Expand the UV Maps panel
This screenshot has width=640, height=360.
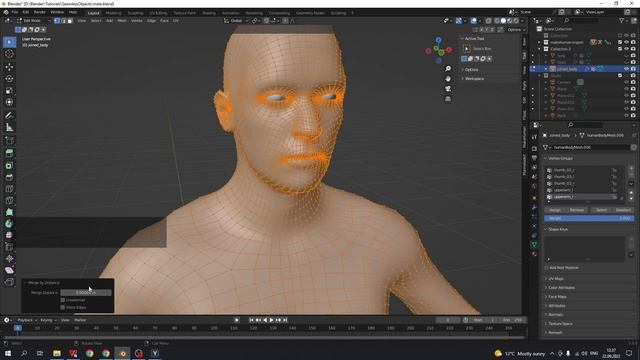tap(555, 279)
